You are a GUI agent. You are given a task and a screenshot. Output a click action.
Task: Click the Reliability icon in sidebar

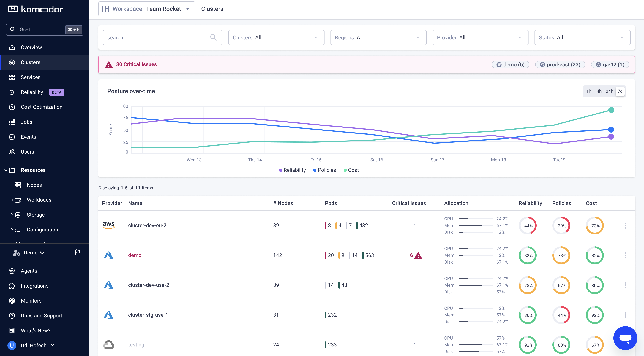click(12, 92)
